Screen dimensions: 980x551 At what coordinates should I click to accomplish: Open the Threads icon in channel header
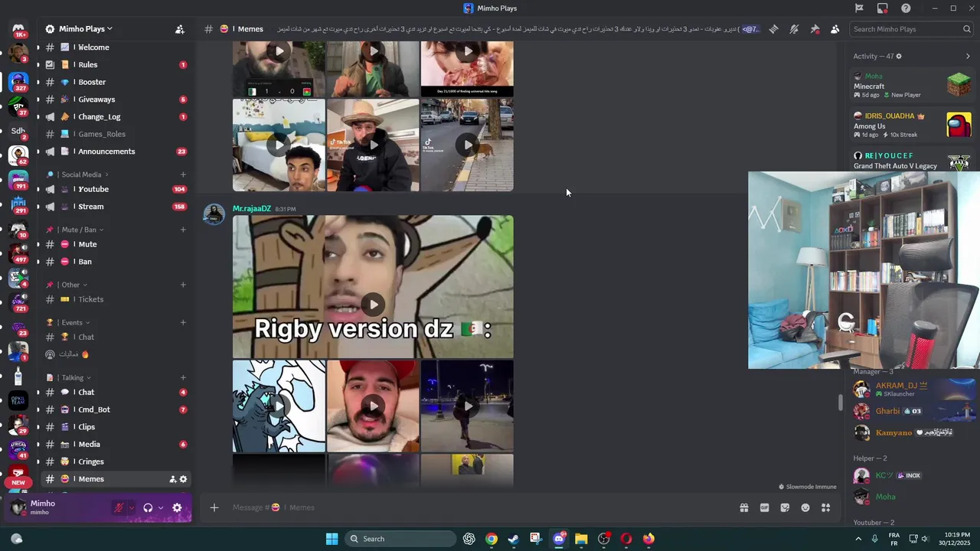point(774,29)
